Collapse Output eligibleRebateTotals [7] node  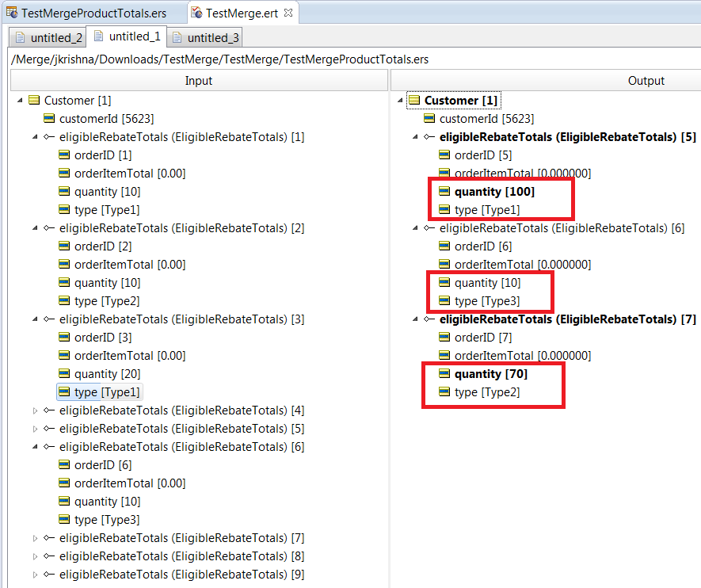[415, 319]
